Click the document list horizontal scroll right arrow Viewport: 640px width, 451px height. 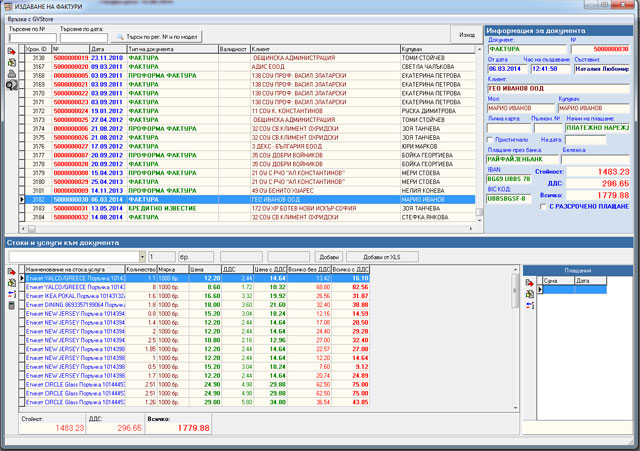[x=471, y=229]
